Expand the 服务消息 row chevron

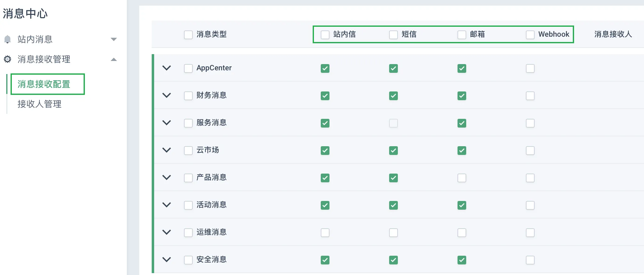click(x=167, y=123)
